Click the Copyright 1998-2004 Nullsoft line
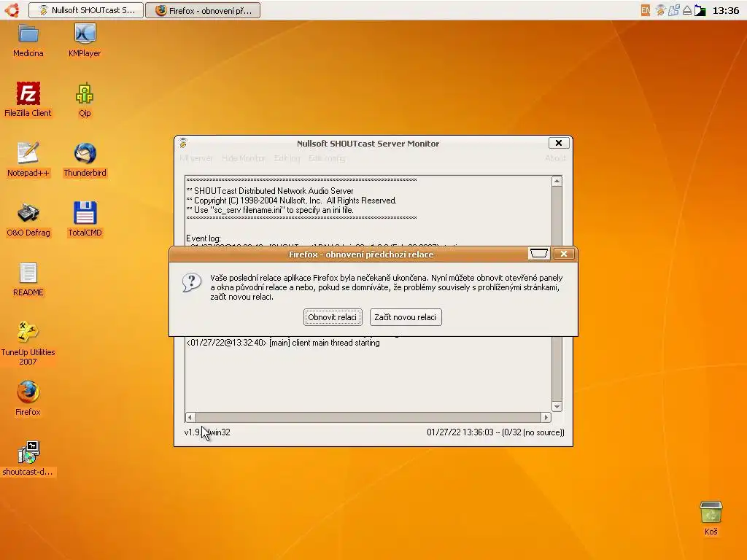The height and width of the screenshot is (560, 747). coord(291,201)
